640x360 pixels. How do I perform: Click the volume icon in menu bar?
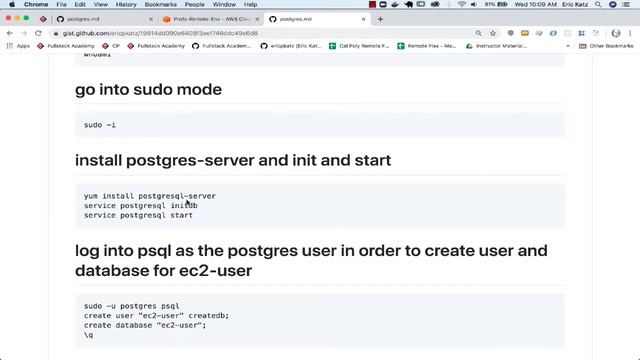tap(473, 4)
